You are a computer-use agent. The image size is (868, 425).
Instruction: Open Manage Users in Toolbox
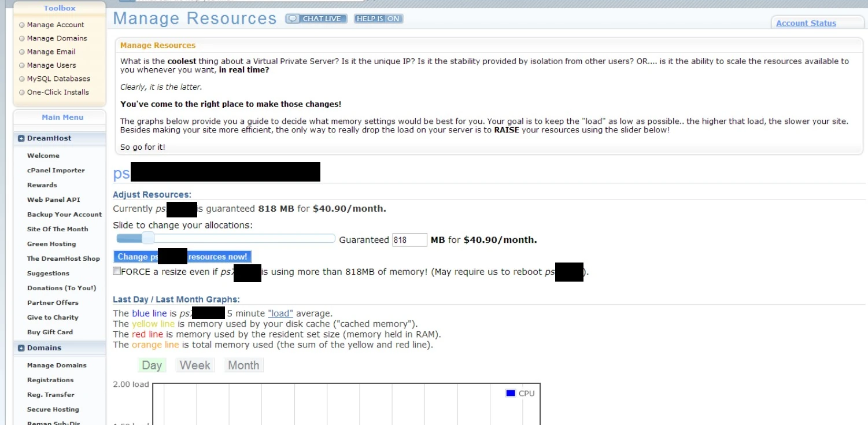[x=51, y=65]
